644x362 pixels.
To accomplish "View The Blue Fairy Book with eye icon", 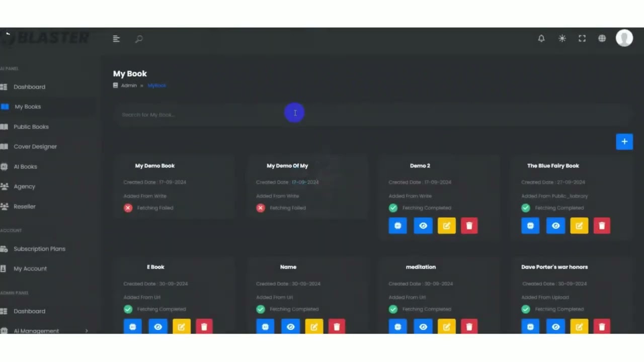I will [x=556, y=226].
